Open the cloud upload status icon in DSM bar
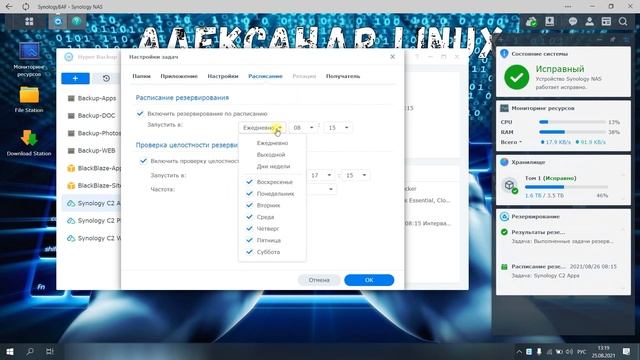 531,22
